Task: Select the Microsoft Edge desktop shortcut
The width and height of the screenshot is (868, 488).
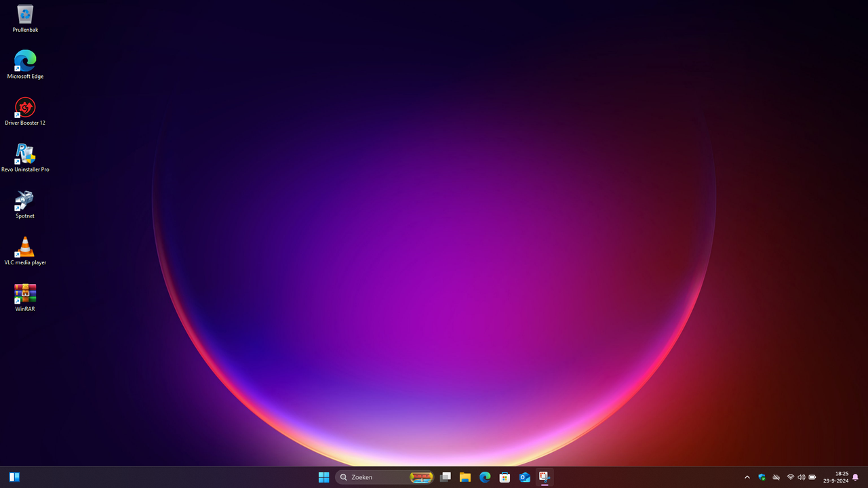Action: [x=25, y=65]
